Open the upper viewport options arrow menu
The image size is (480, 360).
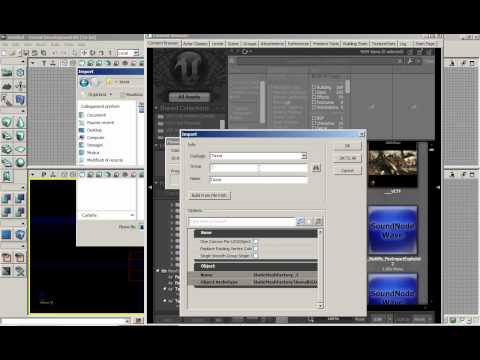click(x=33, y=63)
